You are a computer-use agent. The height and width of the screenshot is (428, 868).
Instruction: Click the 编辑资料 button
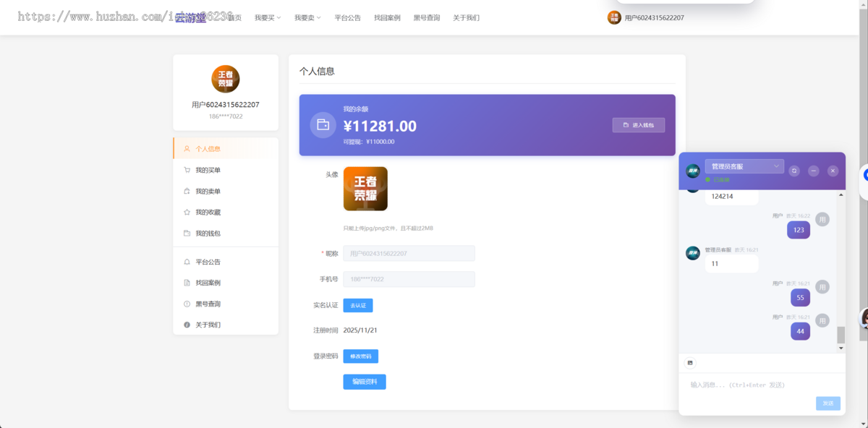[x=365, y=382]
